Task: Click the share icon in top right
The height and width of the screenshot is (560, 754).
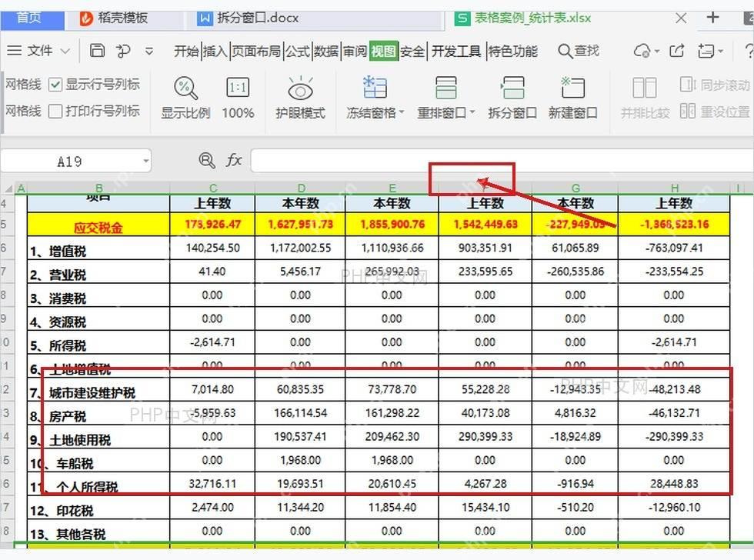Action: click(677, 51)
